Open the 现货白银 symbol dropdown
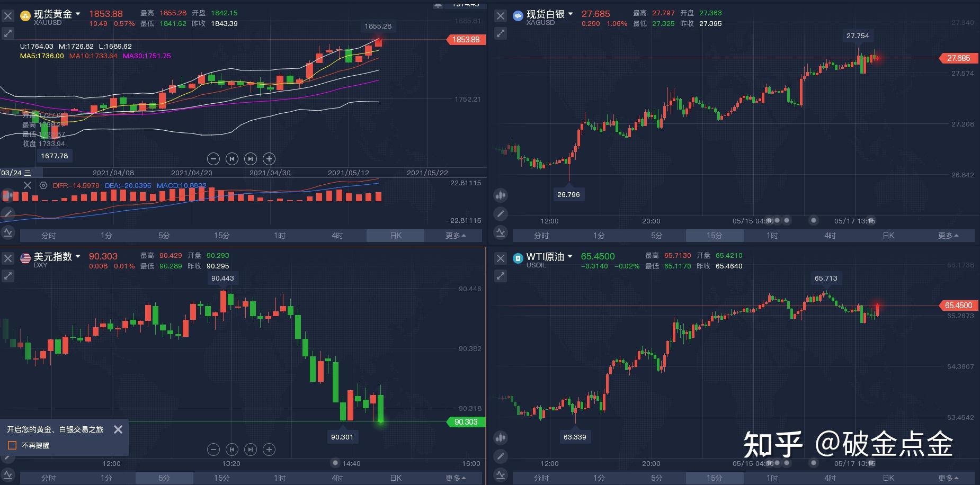Viewport: 980px width, 485px height. tap(571, 14)
